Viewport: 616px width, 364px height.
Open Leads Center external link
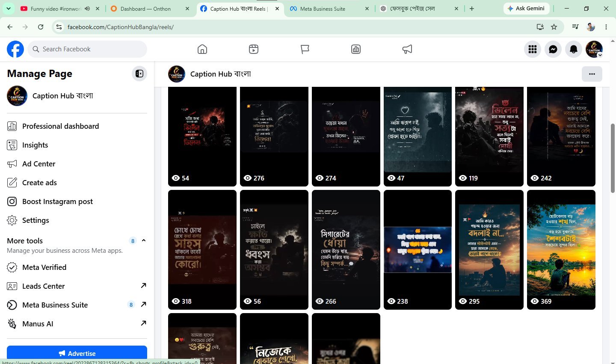coord(77,286)
